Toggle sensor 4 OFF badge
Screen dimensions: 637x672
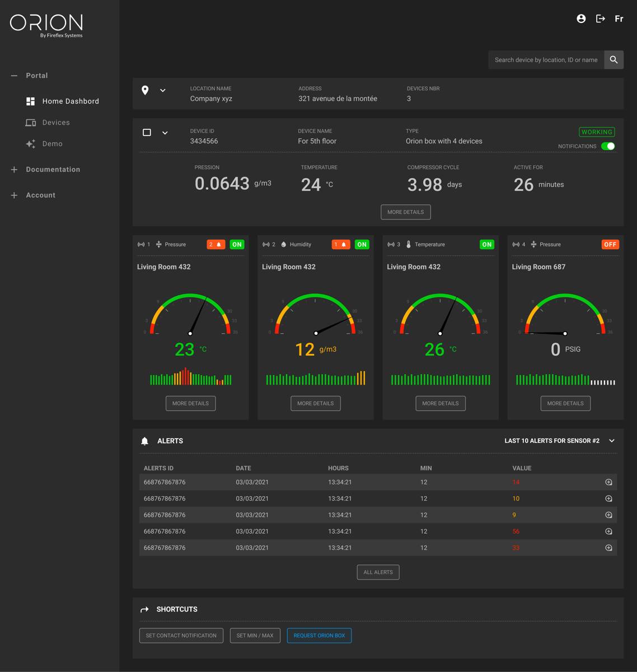(x=610, y=245)
